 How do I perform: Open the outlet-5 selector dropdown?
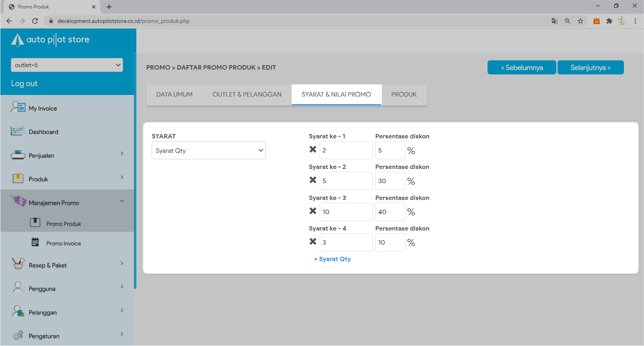[67, 65]
